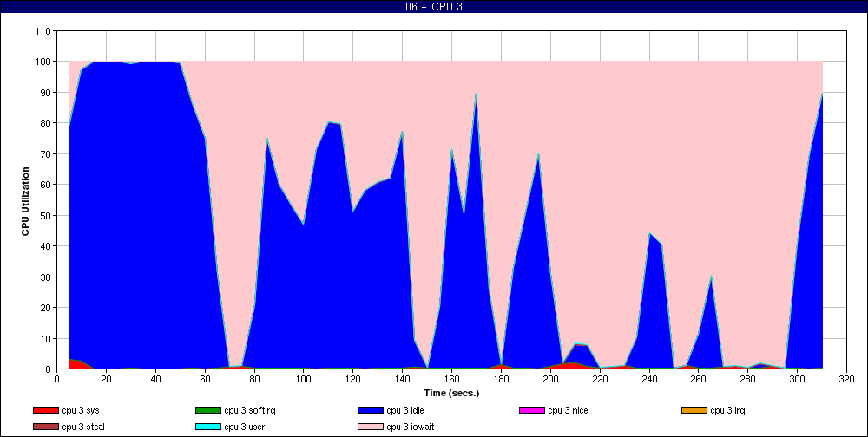Click the 320 tick on the time axis
The image size is (868, 437).
click(x=846, y=379)
